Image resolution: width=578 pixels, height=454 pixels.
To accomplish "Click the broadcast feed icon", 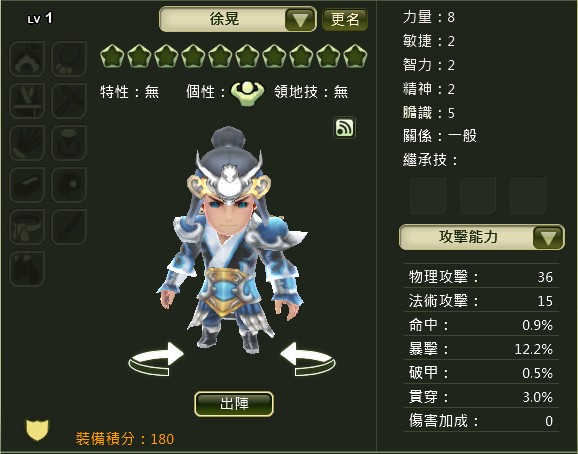I will click(345, 128).
